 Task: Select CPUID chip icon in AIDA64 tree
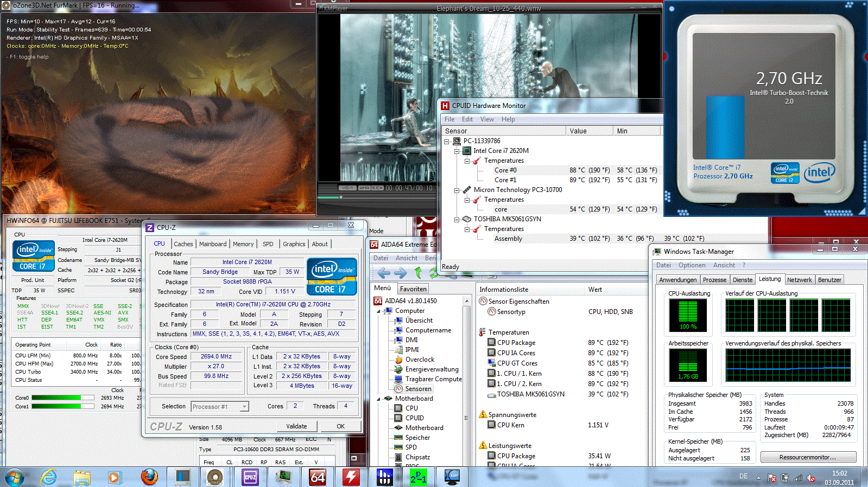(x=398, y=418)
